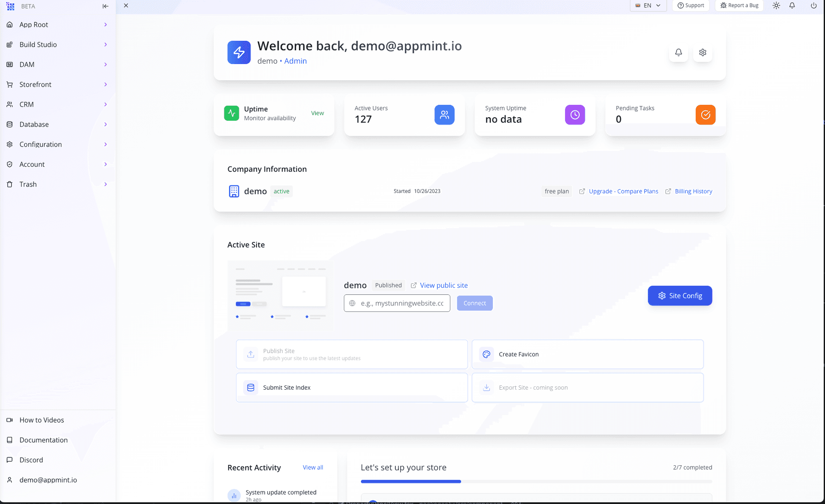
Task: Focus the custom domain input field
Action: click(402, 303)
